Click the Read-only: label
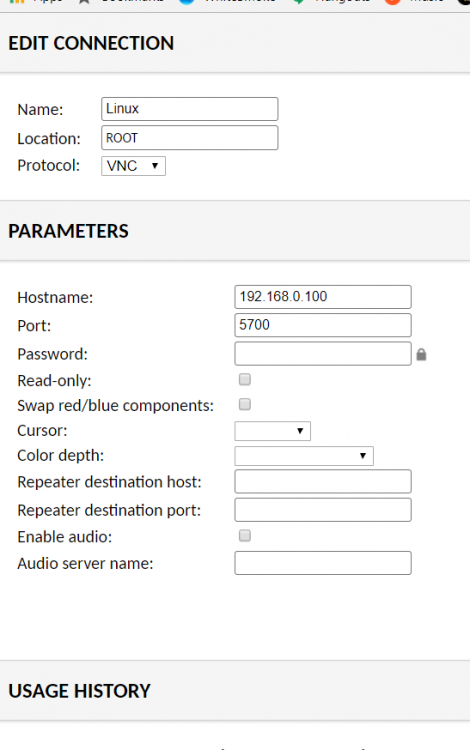 (x=54, y=381)
